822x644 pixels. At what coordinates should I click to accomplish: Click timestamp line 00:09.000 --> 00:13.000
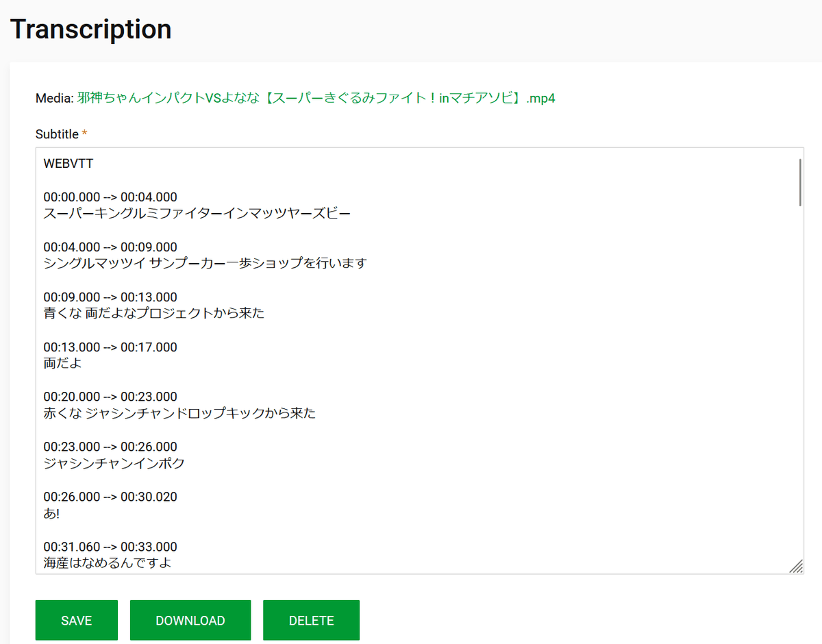[110, 297]
